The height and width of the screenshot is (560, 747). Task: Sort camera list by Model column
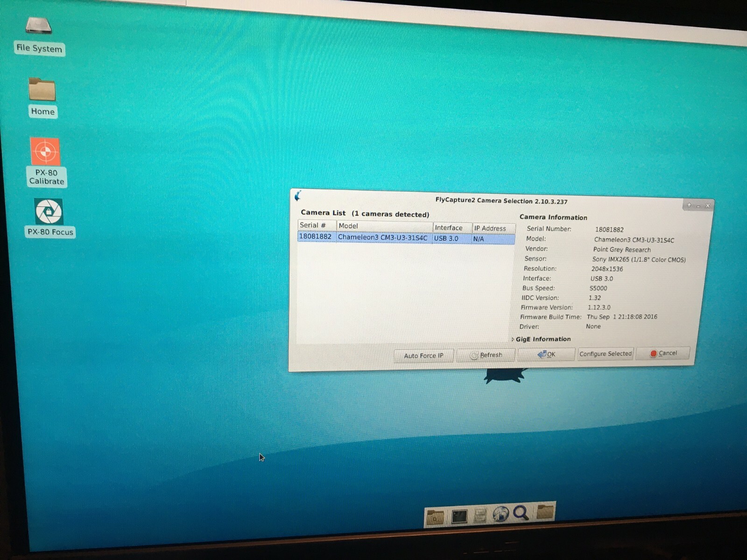coord(384,226)
